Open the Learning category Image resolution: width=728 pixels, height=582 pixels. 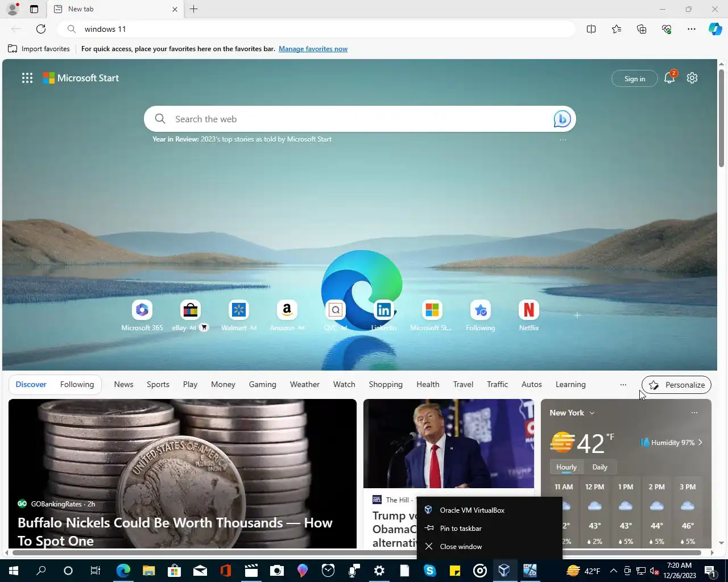click(570, 385)
